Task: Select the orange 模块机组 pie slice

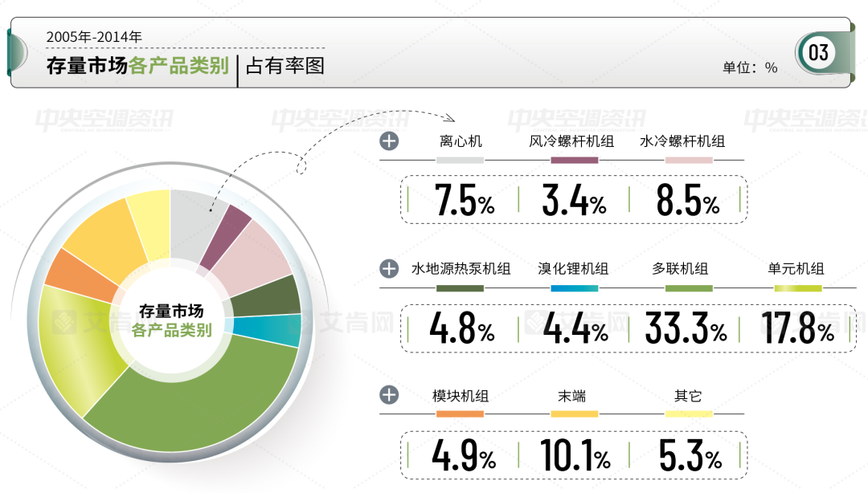Action: click(x=71, y=275)
